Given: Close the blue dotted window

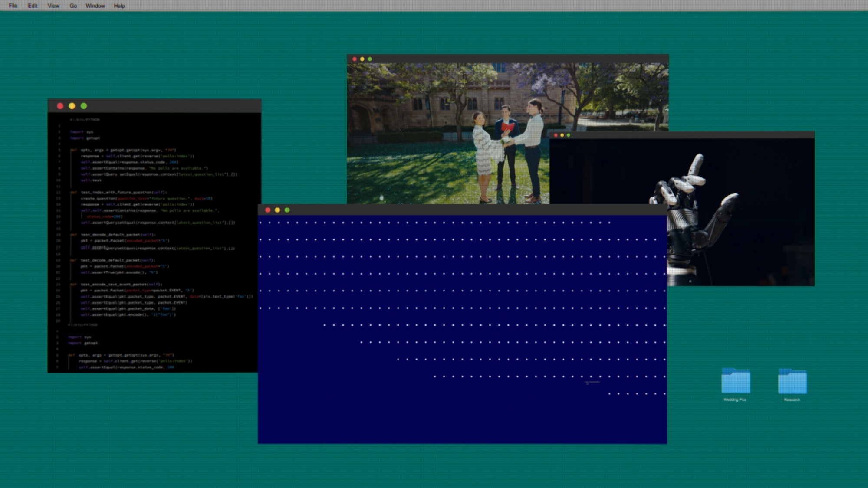Looking at the screenshot, I should [x=268, y=210].
